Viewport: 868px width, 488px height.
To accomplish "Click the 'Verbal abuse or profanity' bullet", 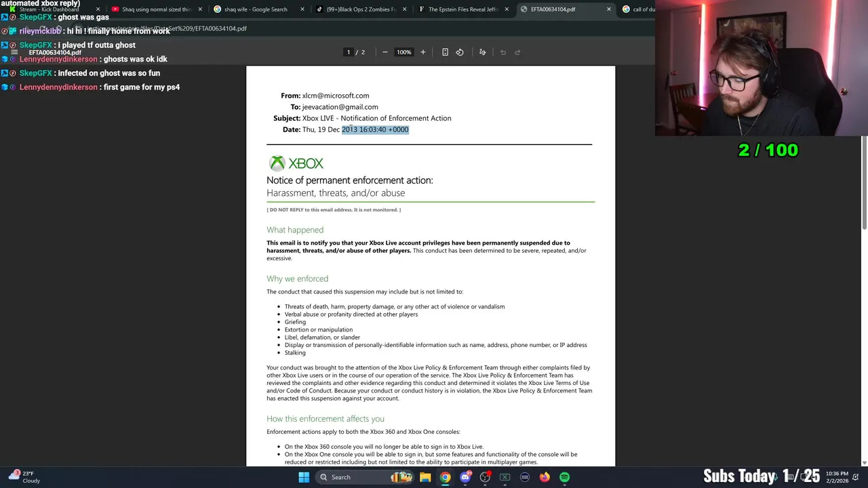I will pos(351,314).
